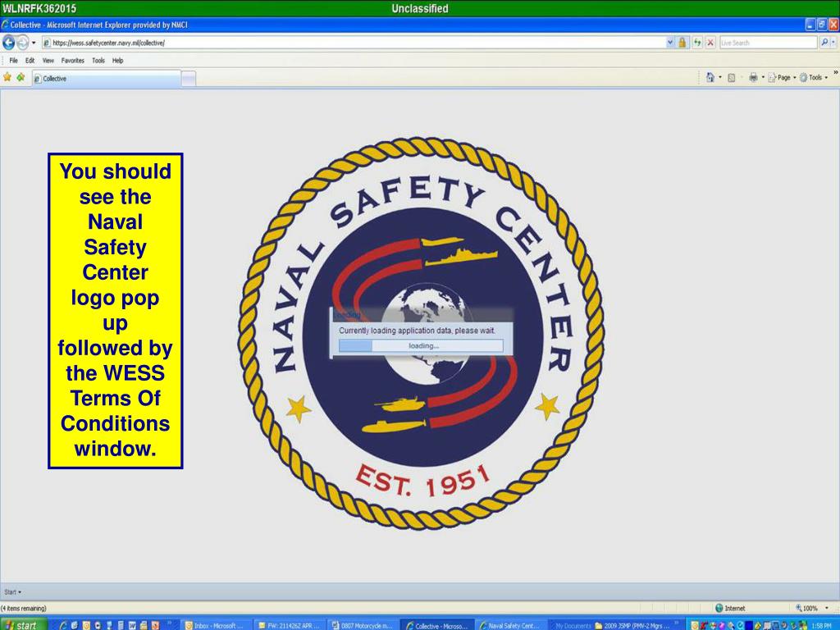
Task: View the security lock certificate icon
Action: pyautogui.click(x=682, y=43)
